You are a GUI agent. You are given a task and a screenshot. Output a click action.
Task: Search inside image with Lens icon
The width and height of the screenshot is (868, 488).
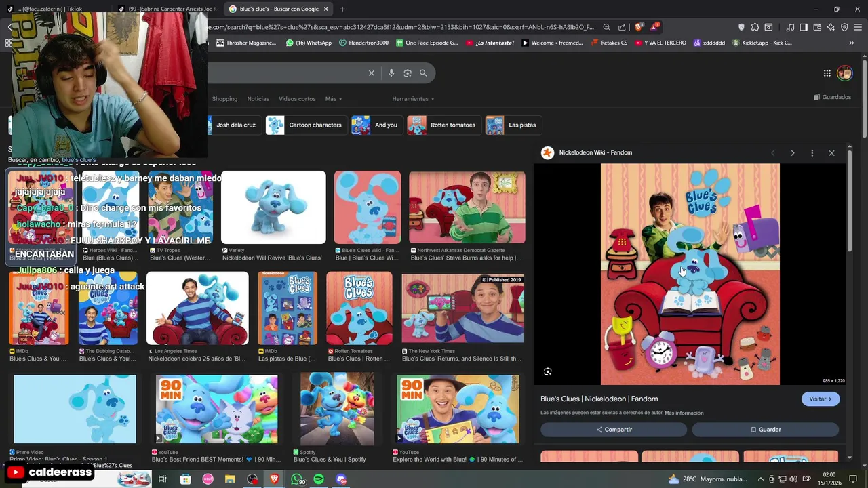[548, 371]
